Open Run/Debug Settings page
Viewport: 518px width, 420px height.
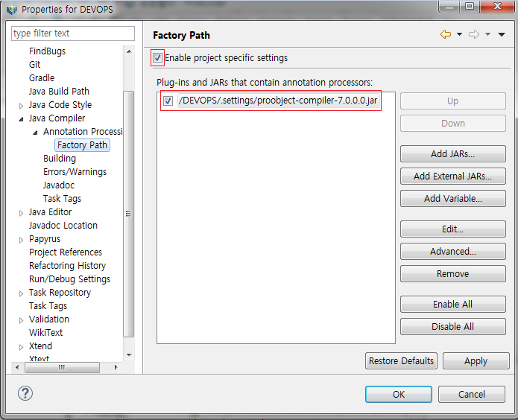69,279
